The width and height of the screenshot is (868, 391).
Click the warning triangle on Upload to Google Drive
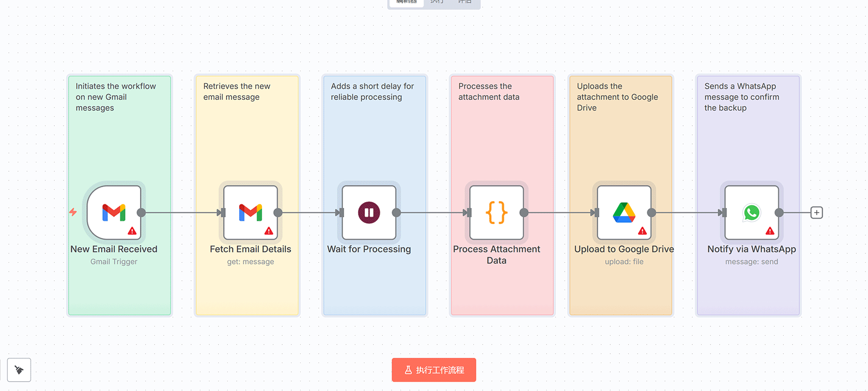pos(643,231)
